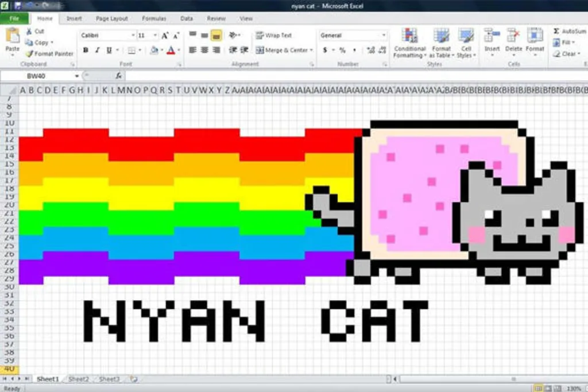The height and width of the screenshot is (392, 588).
Task: Switch to the Review tab
Action: [x=216, y=18]
